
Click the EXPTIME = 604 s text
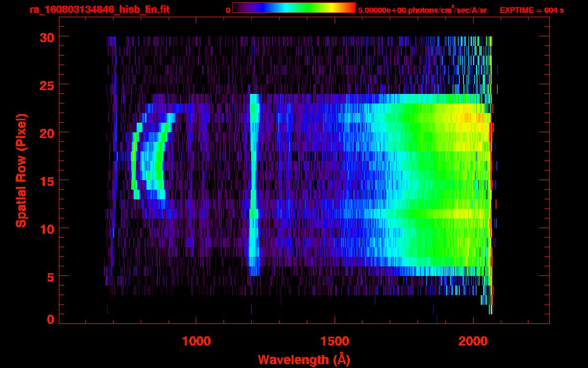pyautogui.click(x=531, y=10)
